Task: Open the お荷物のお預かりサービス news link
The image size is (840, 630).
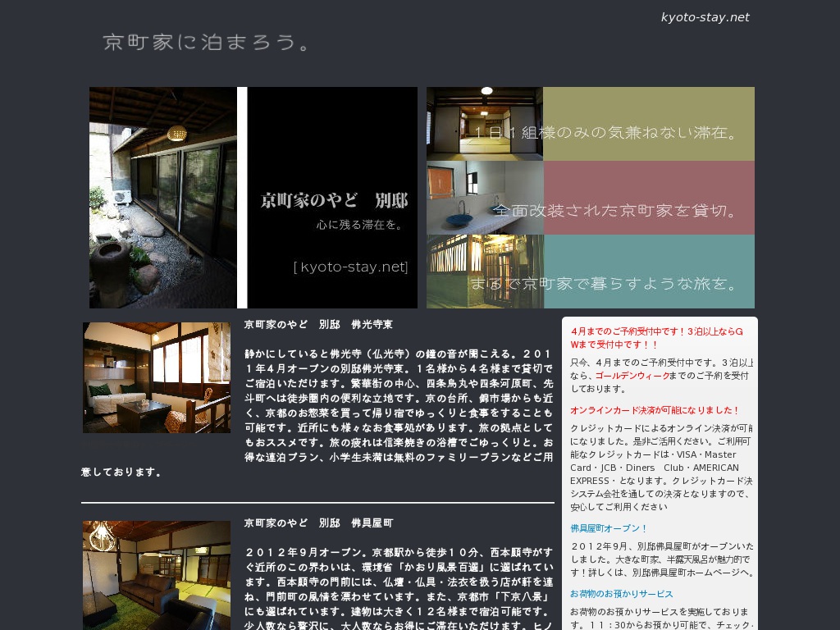Action: pos(621,594)
